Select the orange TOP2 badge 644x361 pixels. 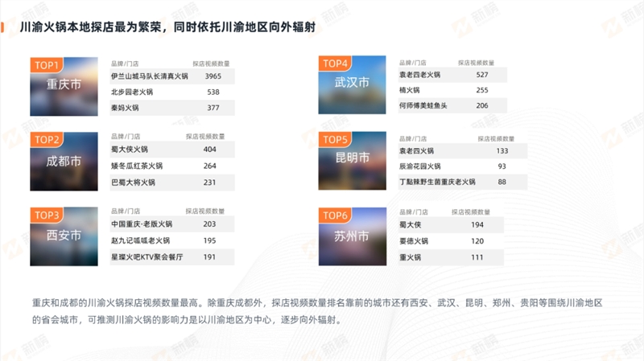pyautogui.click(x=48, y=140)
